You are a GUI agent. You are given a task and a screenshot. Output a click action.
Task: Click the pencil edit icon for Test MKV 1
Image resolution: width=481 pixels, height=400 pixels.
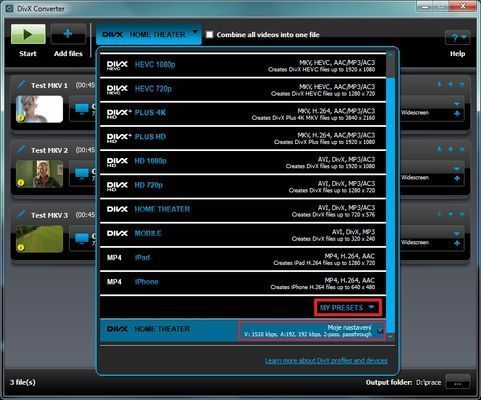(x=21, y=84)
